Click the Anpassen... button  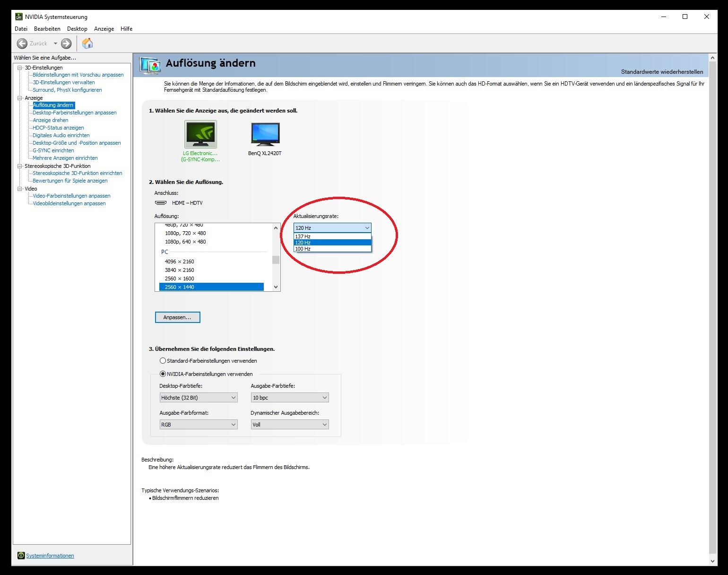coord(178,317)
